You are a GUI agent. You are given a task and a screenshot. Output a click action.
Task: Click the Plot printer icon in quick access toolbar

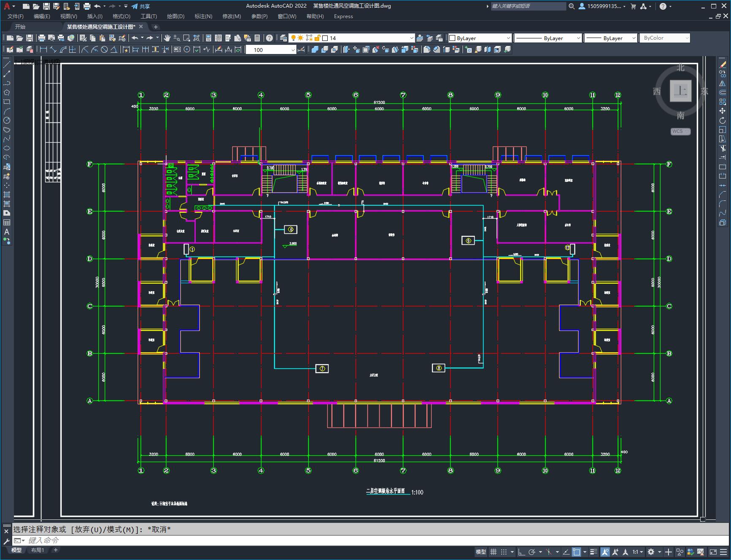(x=87, y=6)
